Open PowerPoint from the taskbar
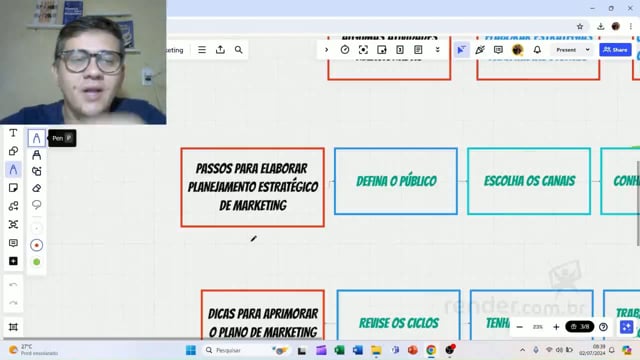 [x=413, y=350]
